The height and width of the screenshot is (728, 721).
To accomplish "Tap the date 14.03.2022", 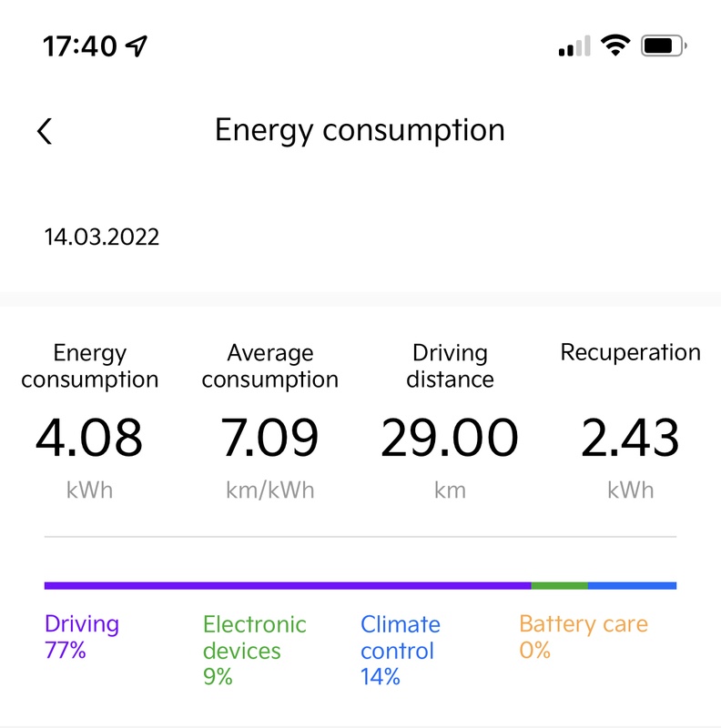I will [102, 238].
